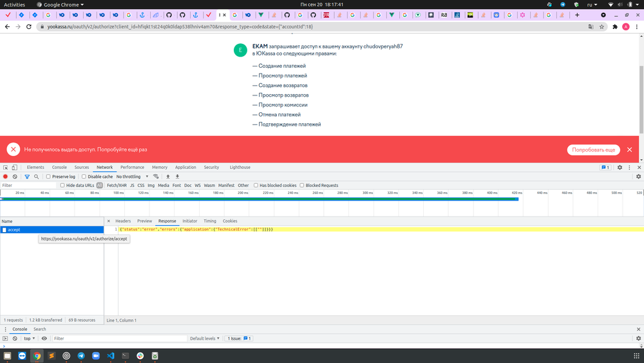Open No throttling dropdown

(132, 177)
